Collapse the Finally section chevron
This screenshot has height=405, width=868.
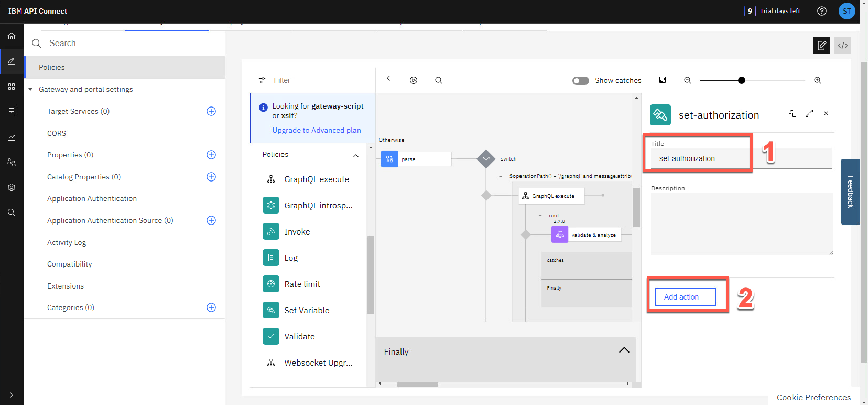coord(624,350)
